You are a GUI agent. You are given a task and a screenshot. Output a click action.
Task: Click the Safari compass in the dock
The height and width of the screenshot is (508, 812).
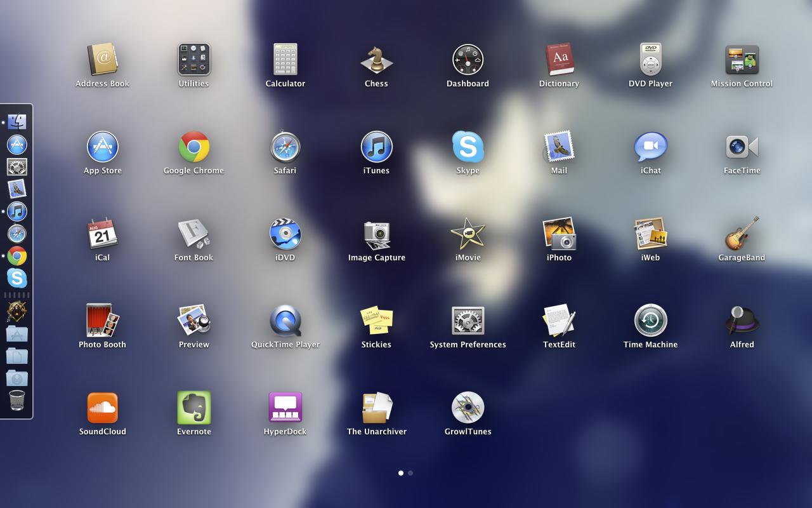pos(17,234)
